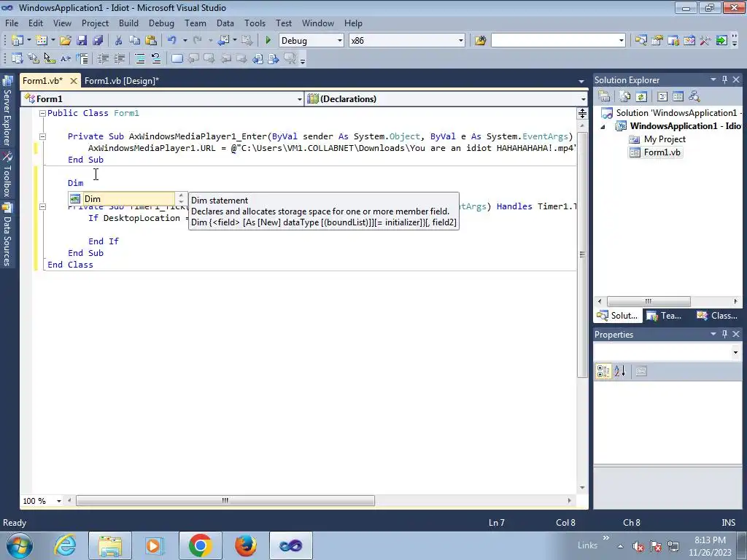The height and width of the screenshot is (560, 747).
Task: Open the Data Sources side tab
Action: pyautogui.click(x=7, y=235)
